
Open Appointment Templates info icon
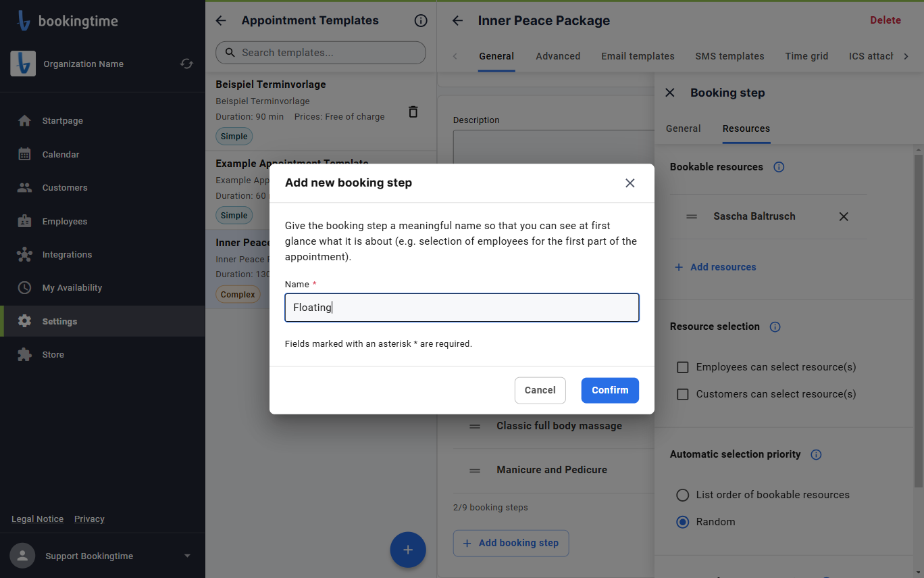tap(421, 21)
